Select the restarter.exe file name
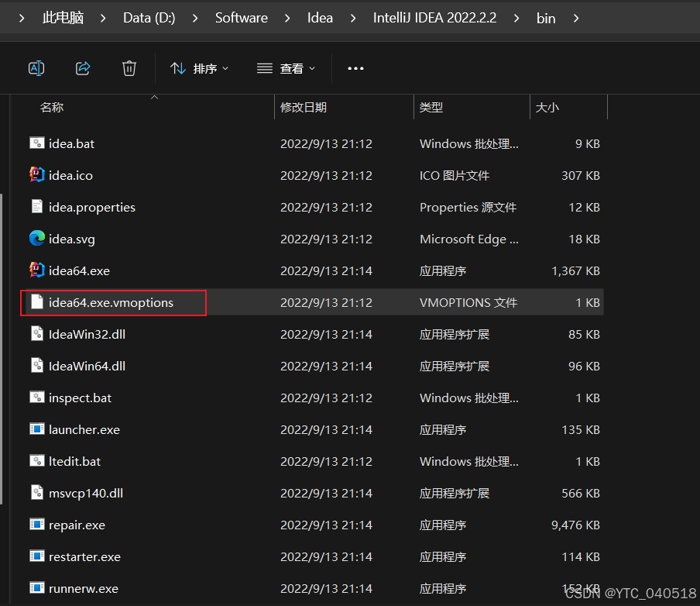 click(84, 556)
